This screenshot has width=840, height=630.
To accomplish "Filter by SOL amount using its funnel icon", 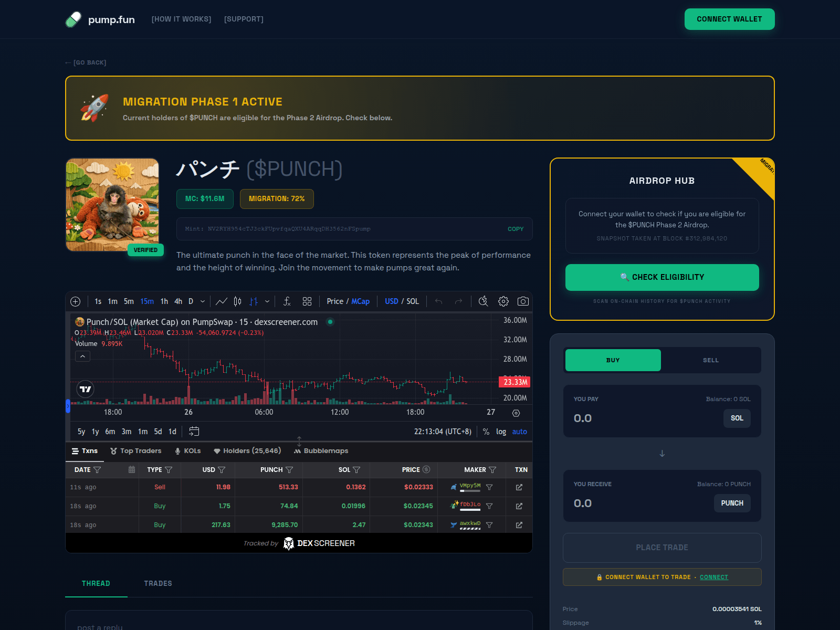I will coord(356,470).
